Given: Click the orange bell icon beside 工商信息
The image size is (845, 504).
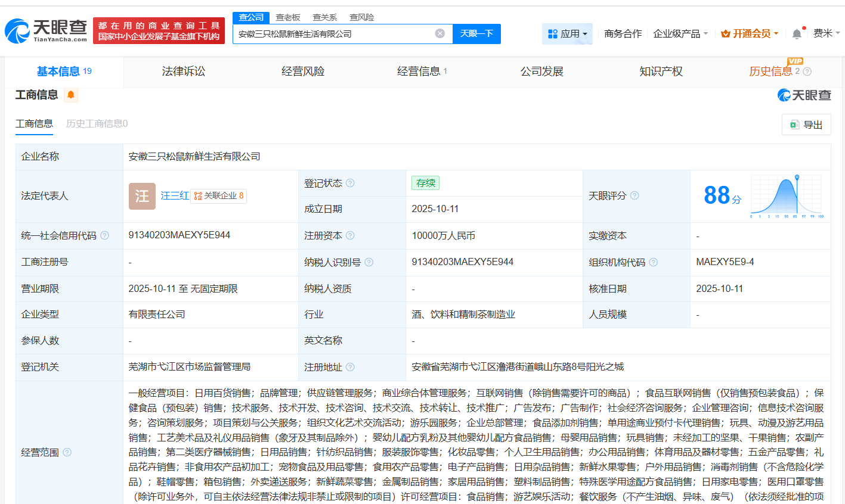Looking at the screenshot, I should [x=71, y=95].
